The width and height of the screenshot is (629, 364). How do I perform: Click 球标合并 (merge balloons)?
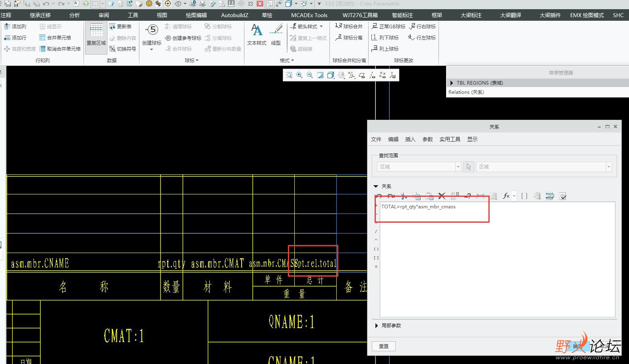pyautogui.click(x=349, y=26)
